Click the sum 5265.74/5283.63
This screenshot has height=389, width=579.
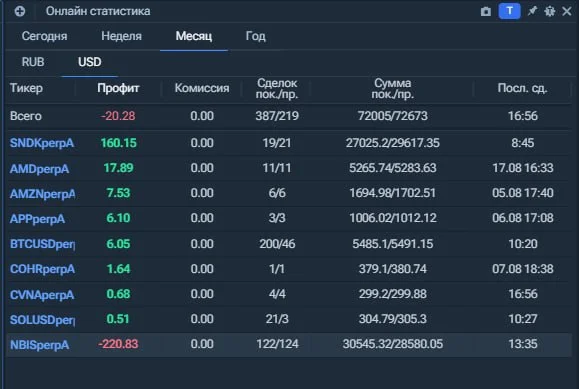393,168
